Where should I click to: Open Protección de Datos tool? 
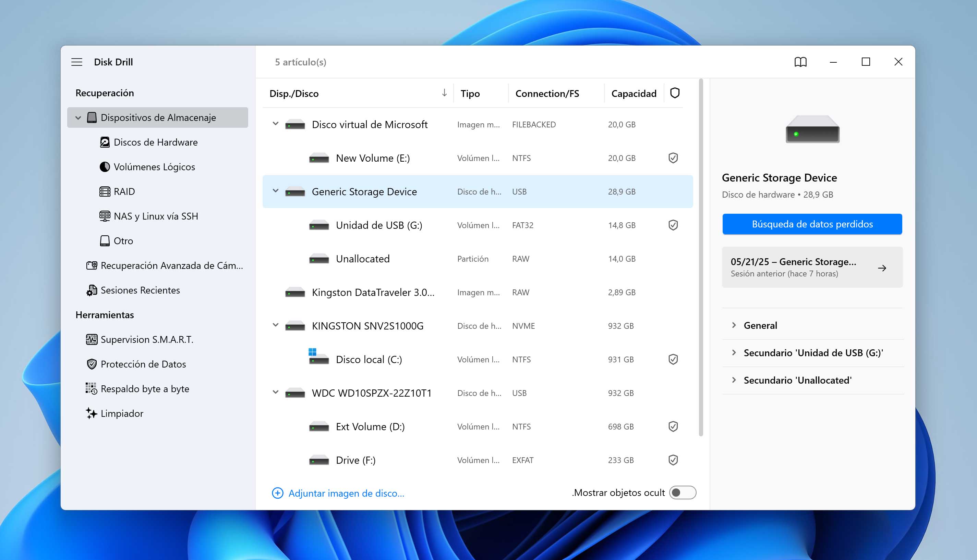click(x=158, y=364)
